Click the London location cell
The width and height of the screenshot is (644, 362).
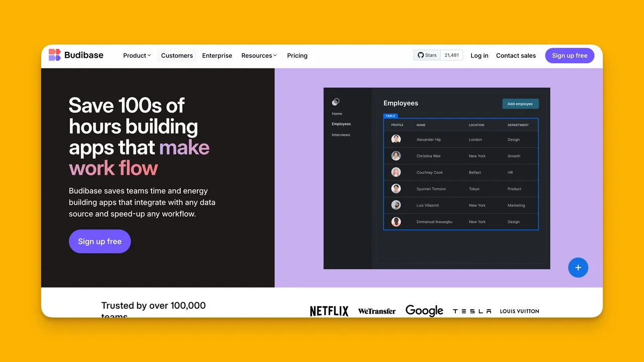[475, 140]
